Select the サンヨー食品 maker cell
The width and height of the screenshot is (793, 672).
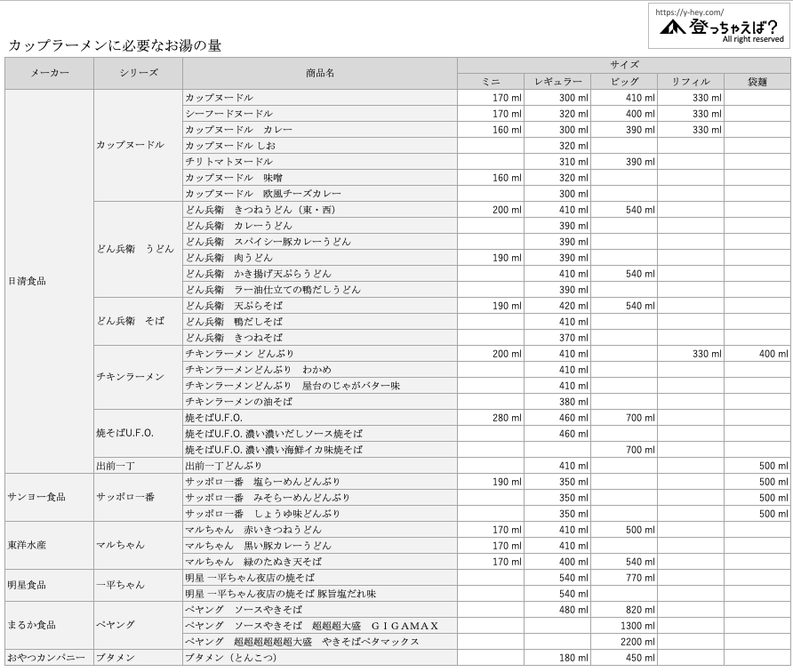[50, 498]
